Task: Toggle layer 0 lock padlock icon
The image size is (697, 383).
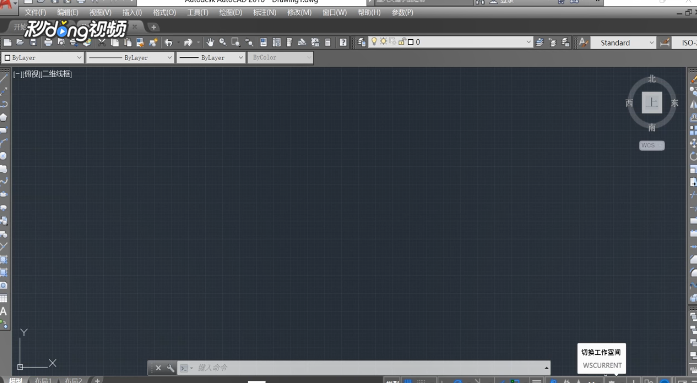Action: coord(401,42)
